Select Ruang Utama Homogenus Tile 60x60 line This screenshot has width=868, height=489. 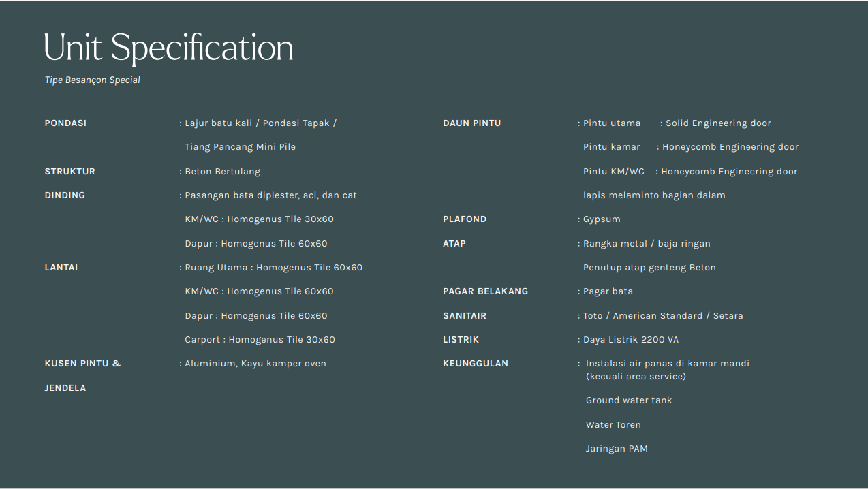273,268
